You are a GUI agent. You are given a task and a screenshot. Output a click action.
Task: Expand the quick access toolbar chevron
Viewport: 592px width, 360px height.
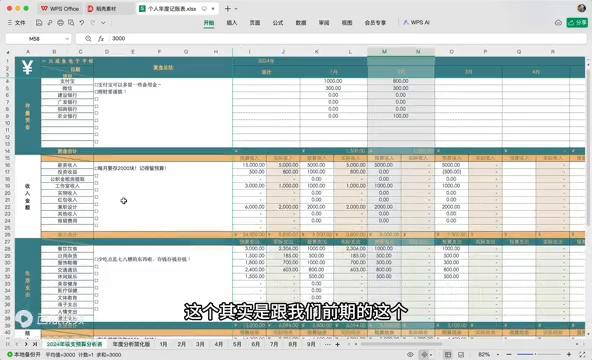[103, 23]
